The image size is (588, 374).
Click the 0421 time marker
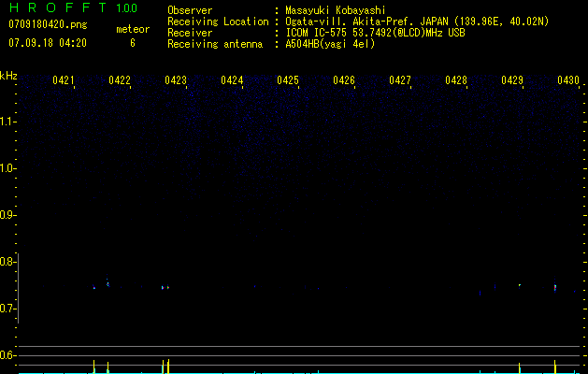pyautogui.click(x=63, y=80)
